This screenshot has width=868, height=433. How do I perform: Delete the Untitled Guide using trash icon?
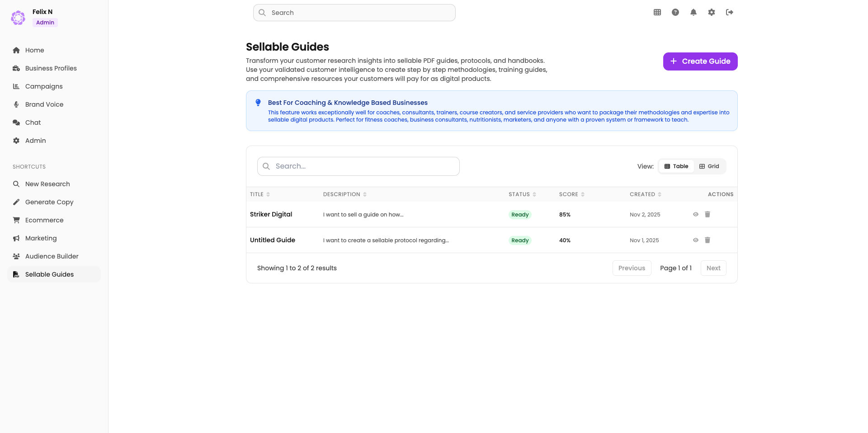tap(708, 240)
